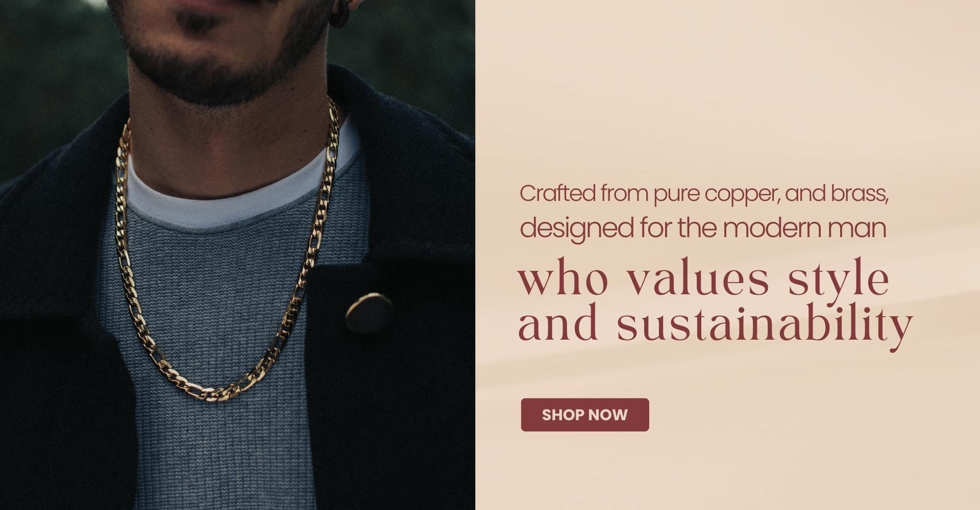The height and width of the screenshot is (510, 980).
Task: Click the round button on the dark jacket
Action: (369, 313)
